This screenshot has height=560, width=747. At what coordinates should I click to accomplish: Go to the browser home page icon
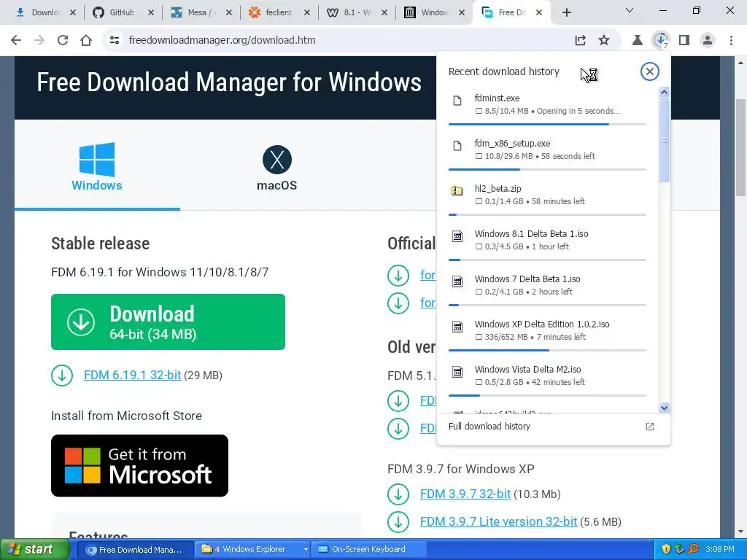tap(86, 41)
